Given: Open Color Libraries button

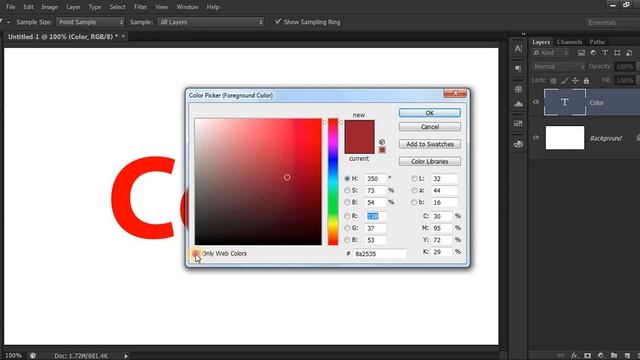Looking at the screenshot, I should [x=430, y=161].
